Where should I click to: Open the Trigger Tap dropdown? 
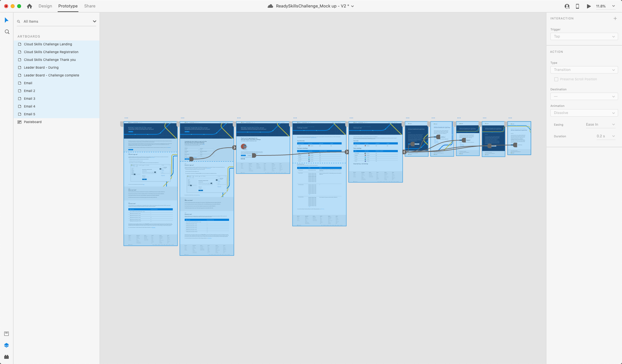tap(584, 37)
